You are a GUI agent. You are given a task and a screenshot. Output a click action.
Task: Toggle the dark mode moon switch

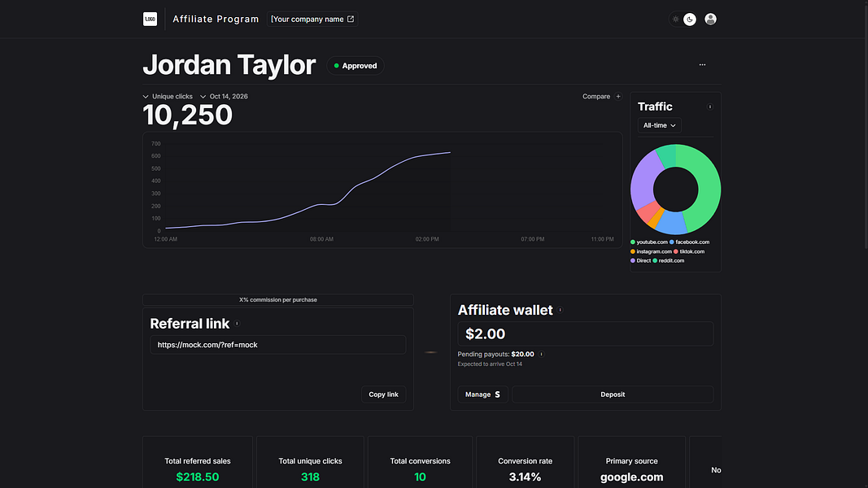coord(690,20)
